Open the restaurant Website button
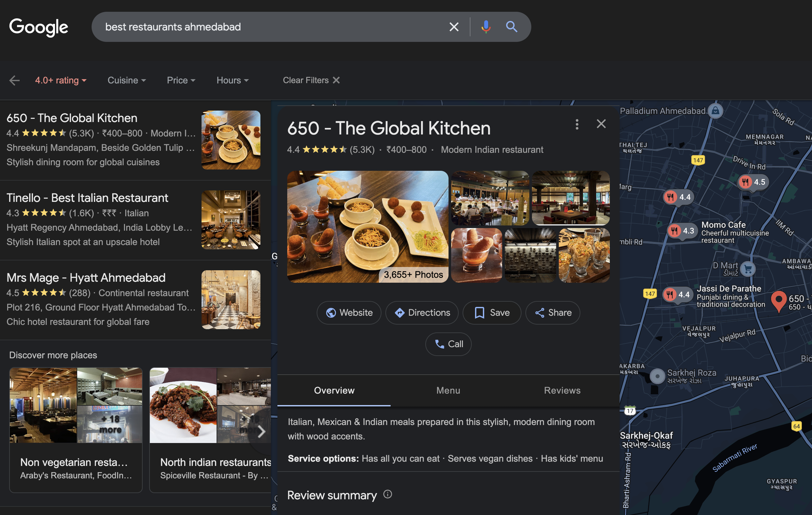812x515 pixels. pos(349,313)
